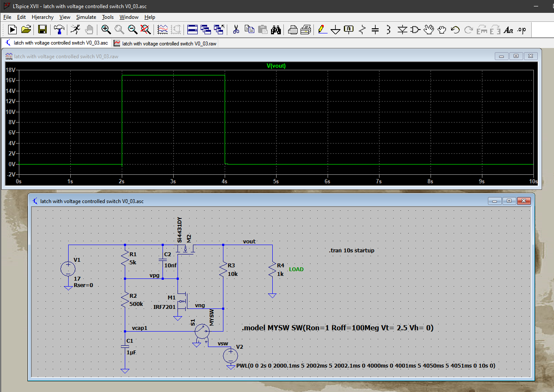Click the .model MYSW SW directive text
This screenshot has width=554, height=392.
(x=338, y=328)
